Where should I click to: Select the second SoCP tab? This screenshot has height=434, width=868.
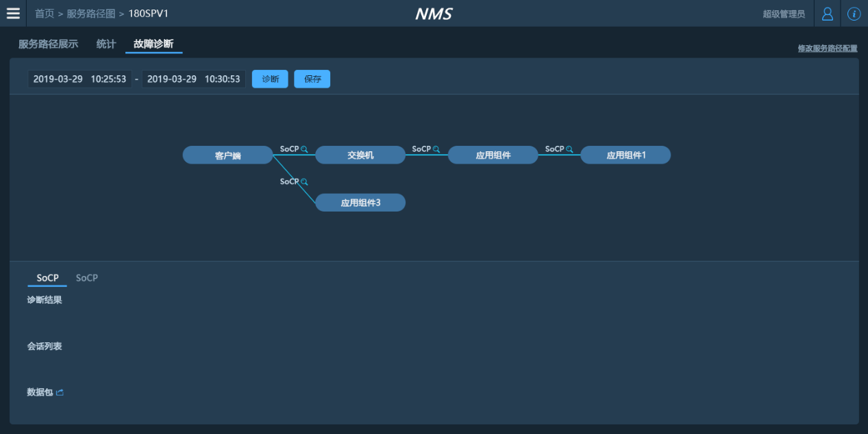click(x=87, y=278)
